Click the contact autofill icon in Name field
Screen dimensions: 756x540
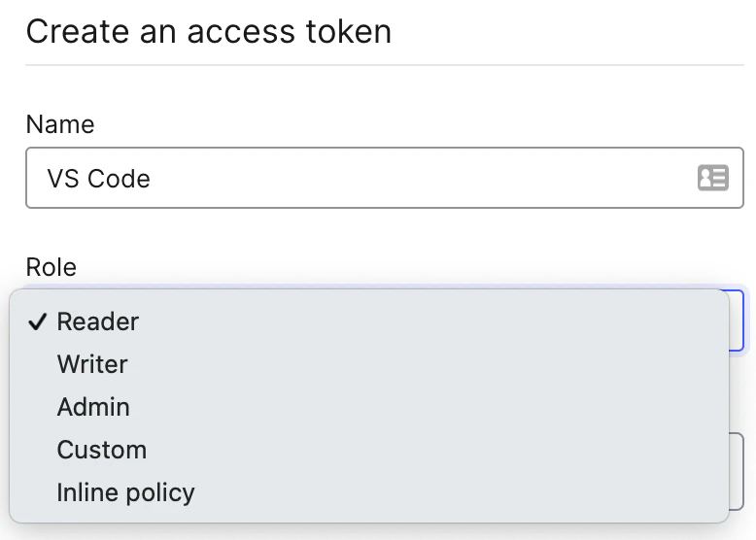[x=712, y=178]
